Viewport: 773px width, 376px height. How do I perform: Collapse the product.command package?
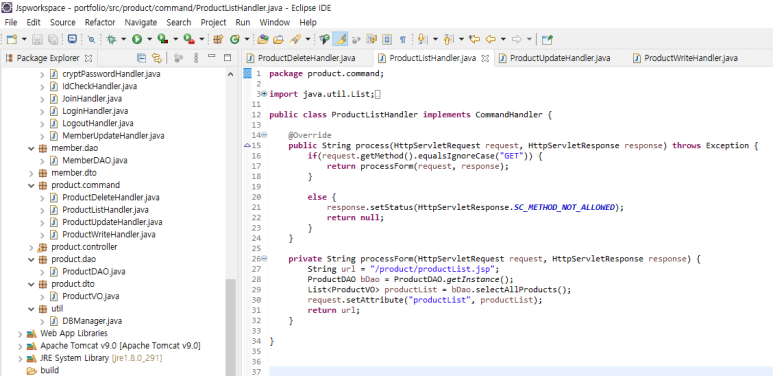[32, 185]
